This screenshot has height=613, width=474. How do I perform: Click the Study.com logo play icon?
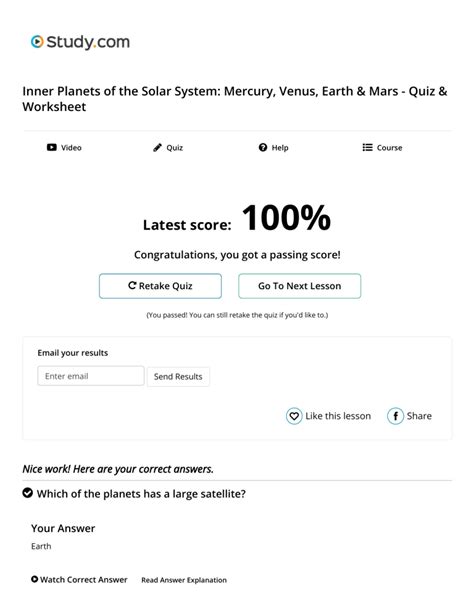point(37,42)
